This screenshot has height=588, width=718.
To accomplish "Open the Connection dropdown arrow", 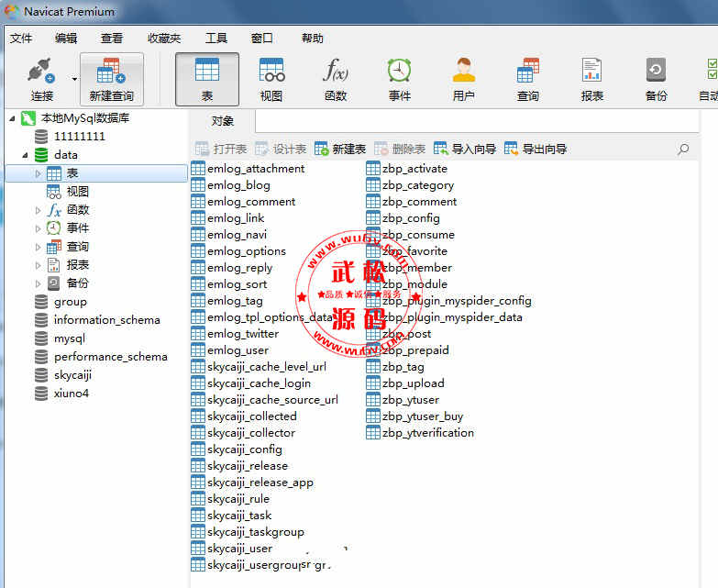I will coord(74,79).
